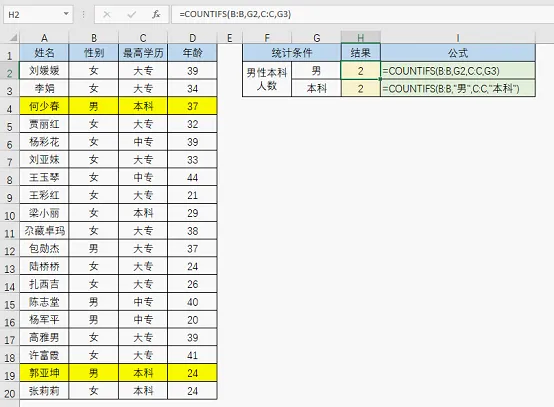Select column I header
The height and width of the screenshot is (407, 554).
[x=458, y=38]
